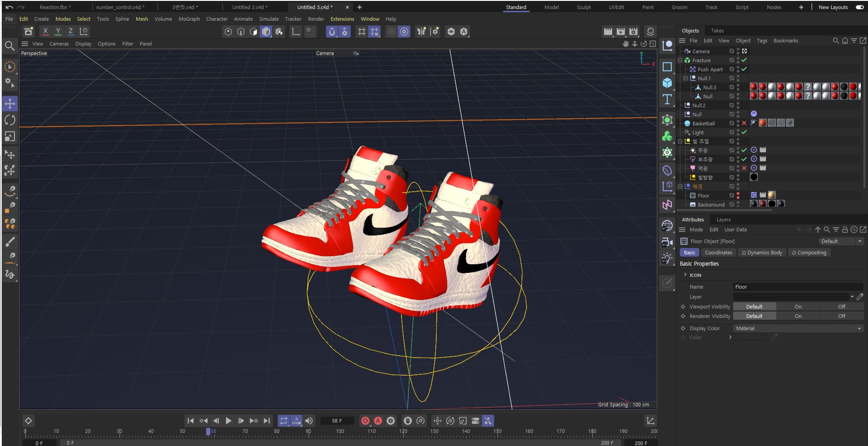
Task: Toggle the Light object green checkmark
Action: click(744, 132)
